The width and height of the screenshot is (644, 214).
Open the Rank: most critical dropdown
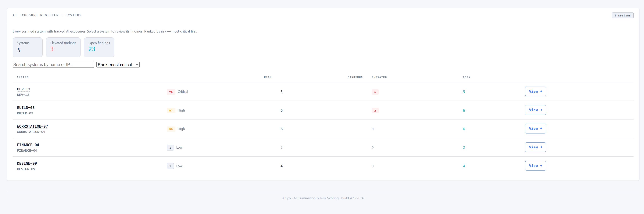118,65
